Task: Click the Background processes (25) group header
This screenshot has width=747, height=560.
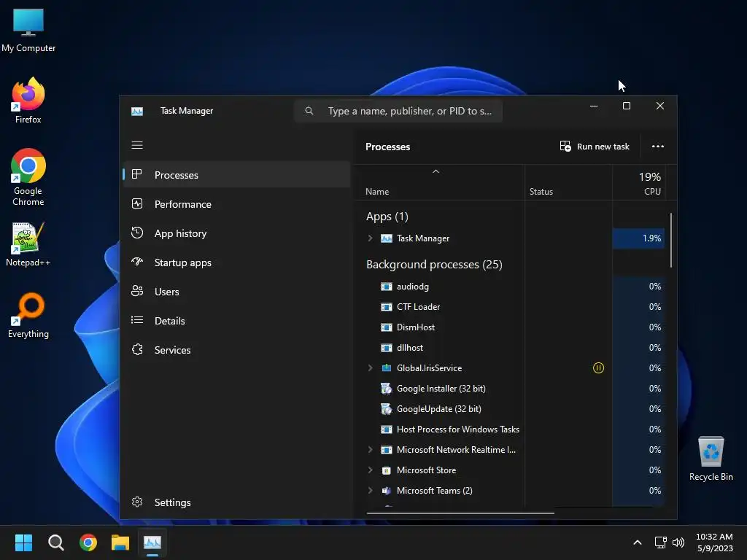Action: tap(434, 265)
